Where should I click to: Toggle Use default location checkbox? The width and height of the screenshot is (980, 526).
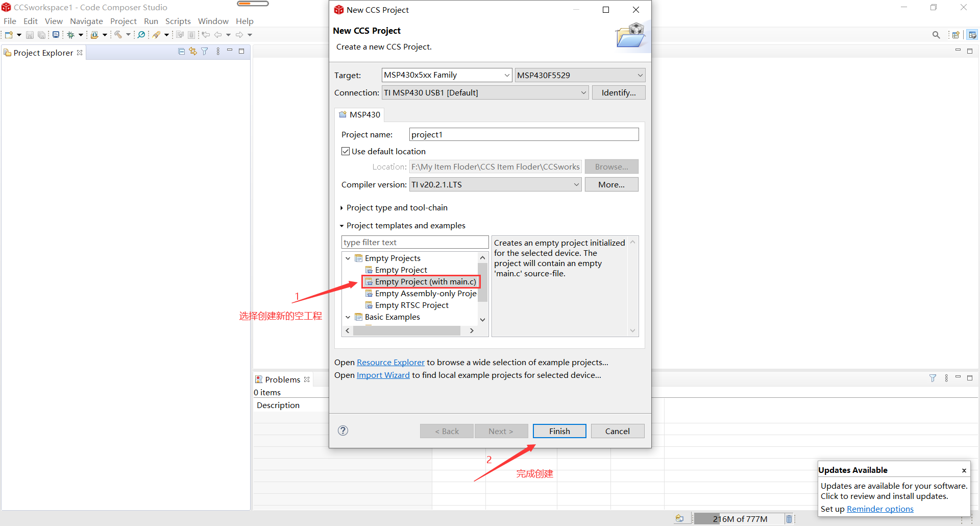346,151
